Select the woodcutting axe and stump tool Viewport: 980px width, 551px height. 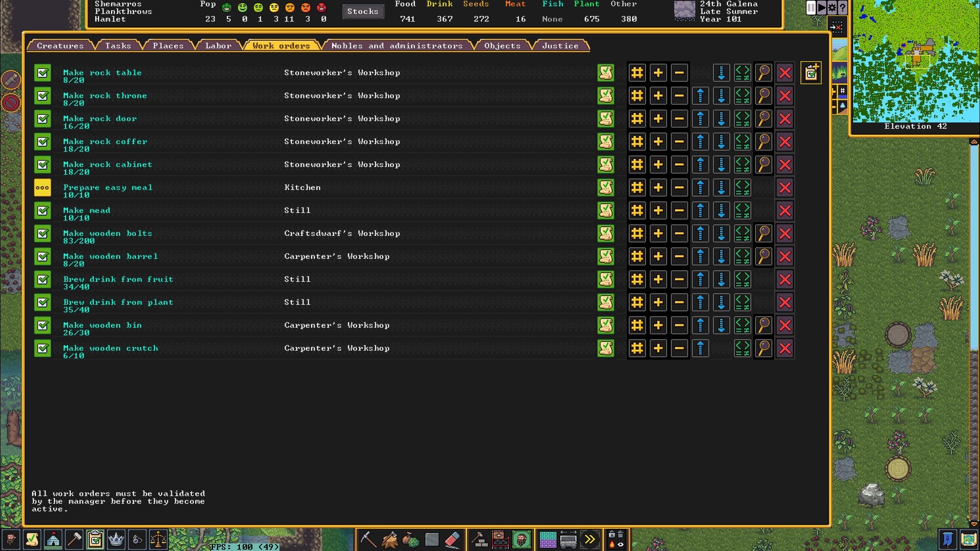click(390, 540)
